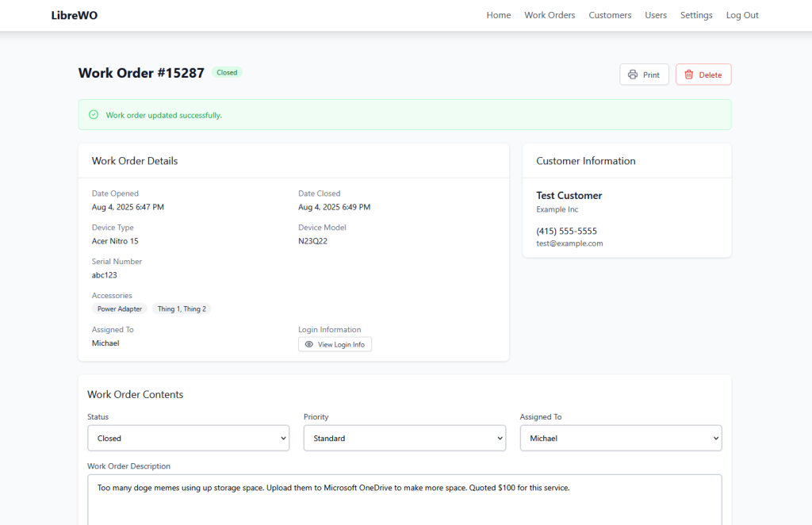812x525 pixels.
Task: Open Settings from the top menu
Action: pyautogui.click(x=696, y=14)
